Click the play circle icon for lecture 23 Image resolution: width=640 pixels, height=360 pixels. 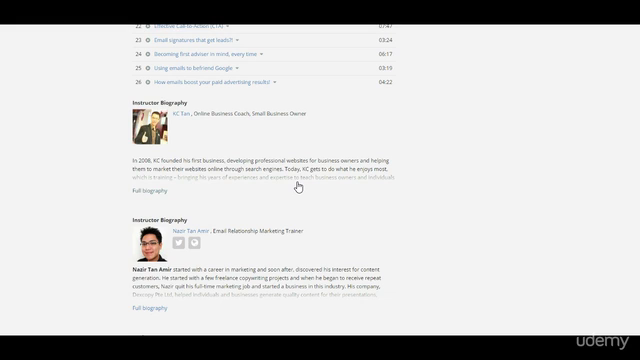coord(148,40)
